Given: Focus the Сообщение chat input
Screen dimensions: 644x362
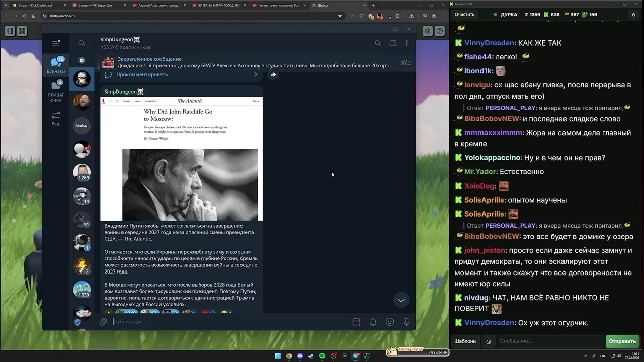Looking at the screenshot, I should 550,341.
